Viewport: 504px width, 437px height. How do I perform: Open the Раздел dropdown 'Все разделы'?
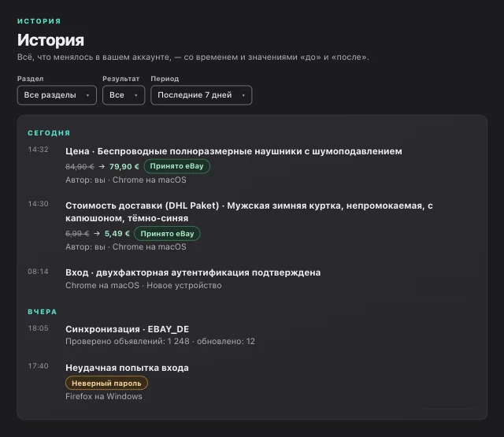(x=57, y=95)
